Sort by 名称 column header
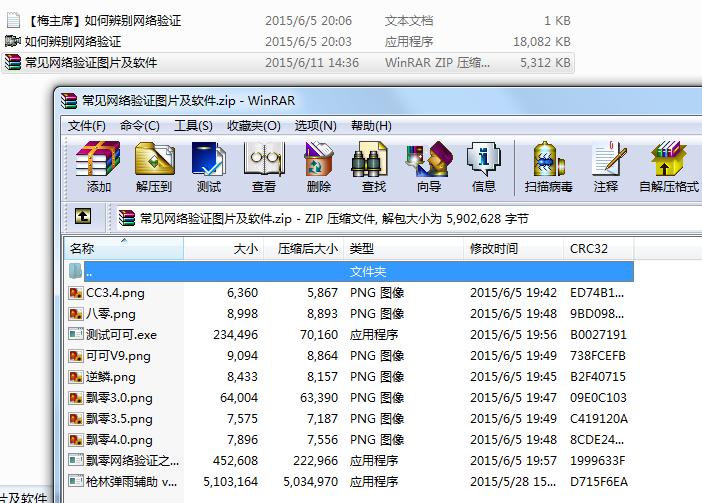 click(124, 248)
